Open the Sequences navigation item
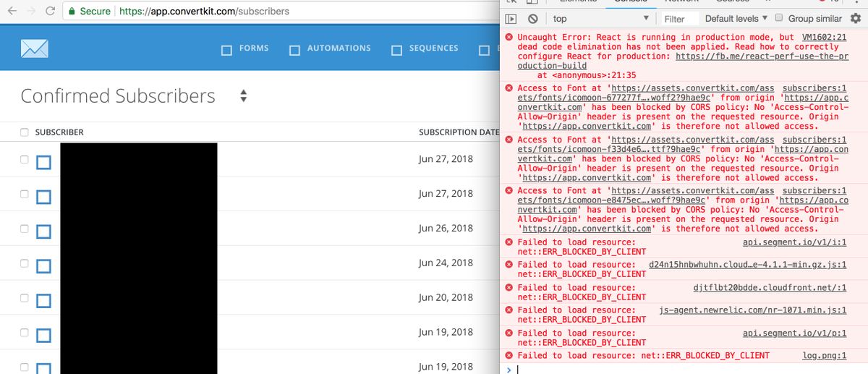 [425, 48]
